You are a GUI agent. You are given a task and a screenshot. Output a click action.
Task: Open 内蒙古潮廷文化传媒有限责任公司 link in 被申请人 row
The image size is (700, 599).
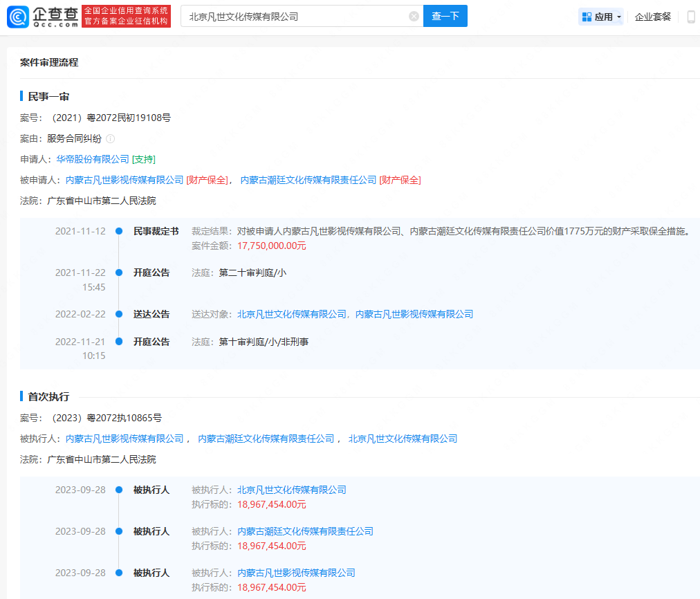(308, 180)
